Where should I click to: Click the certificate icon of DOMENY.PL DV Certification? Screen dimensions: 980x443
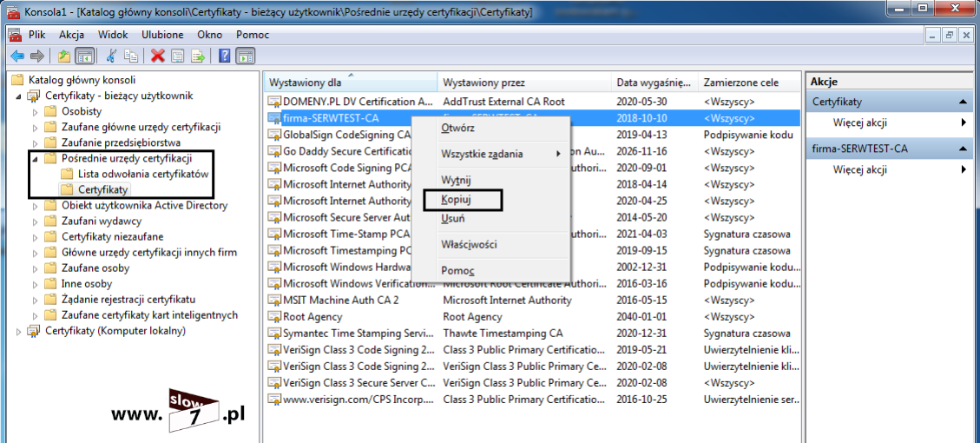pyautogui.click(x=274, y=102)
